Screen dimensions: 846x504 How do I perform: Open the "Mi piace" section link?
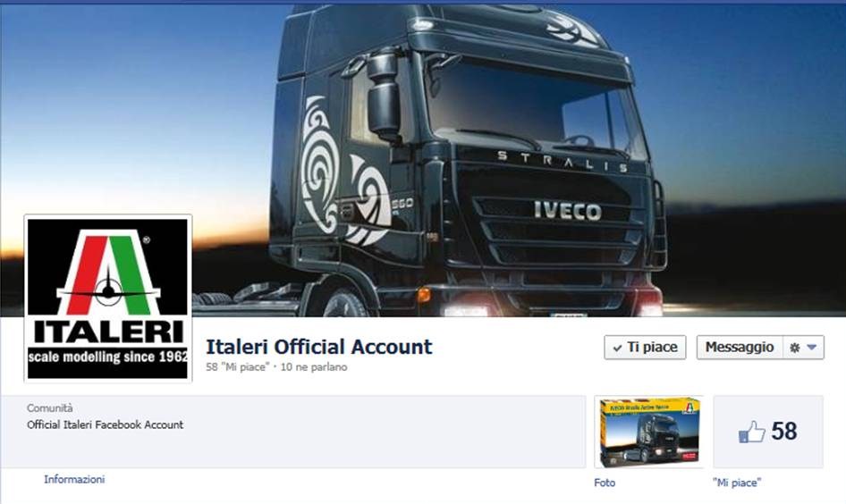tap(737, 483)
